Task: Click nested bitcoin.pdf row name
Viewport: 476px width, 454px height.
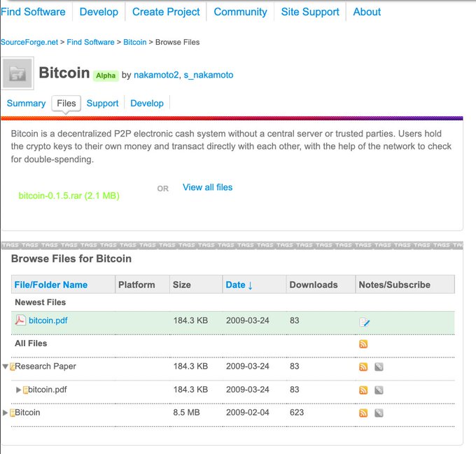Action: tap(48, 390)
